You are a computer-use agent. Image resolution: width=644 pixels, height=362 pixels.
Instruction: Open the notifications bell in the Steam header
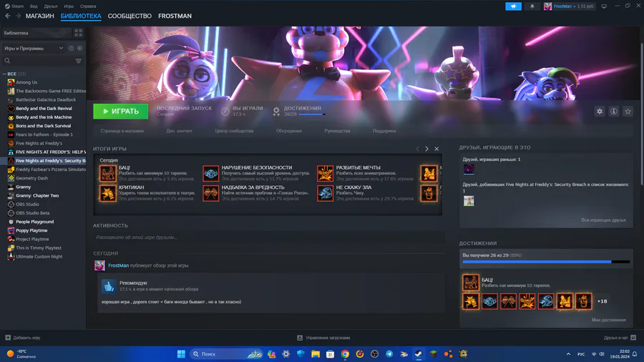532,6
